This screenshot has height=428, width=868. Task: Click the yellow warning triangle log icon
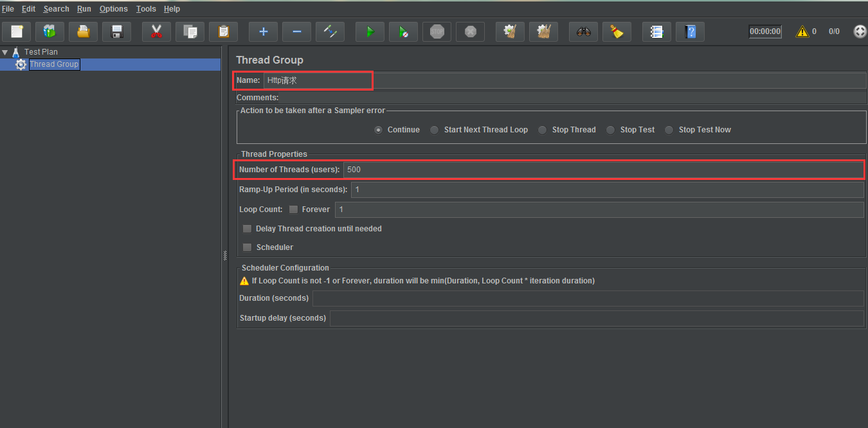(802, 31)
